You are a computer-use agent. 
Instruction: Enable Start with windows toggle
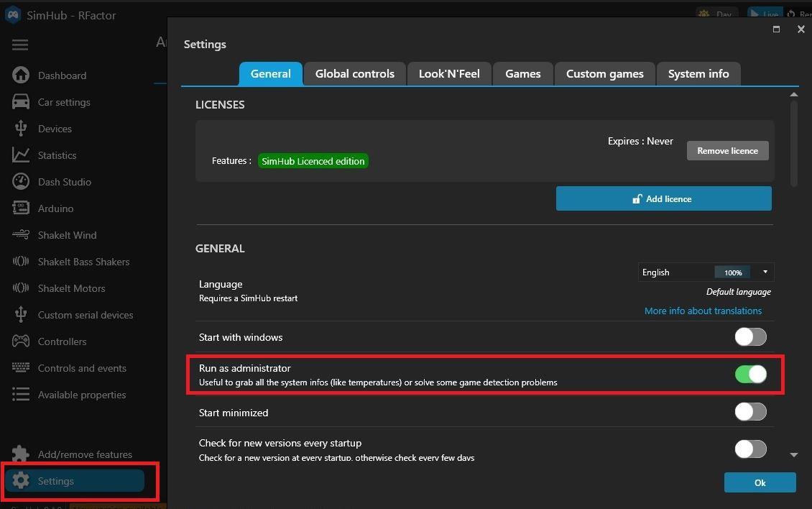(750, 336)
